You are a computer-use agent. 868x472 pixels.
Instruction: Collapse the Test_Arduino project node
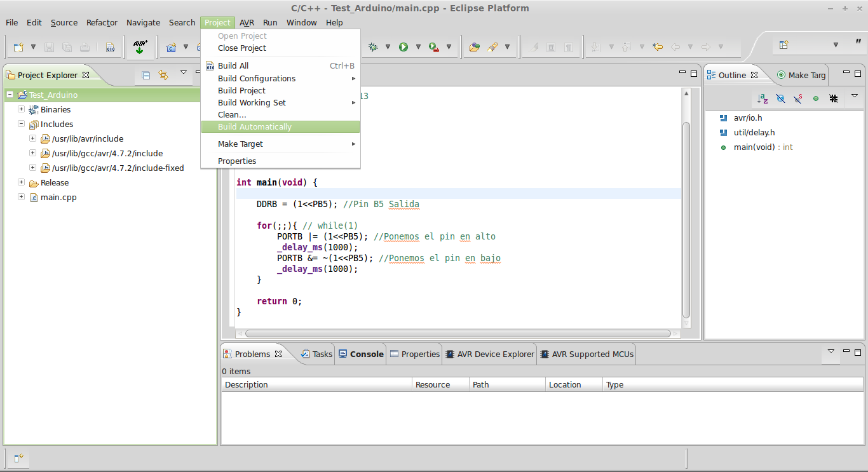pyautogui.click(x=10, y=95)
